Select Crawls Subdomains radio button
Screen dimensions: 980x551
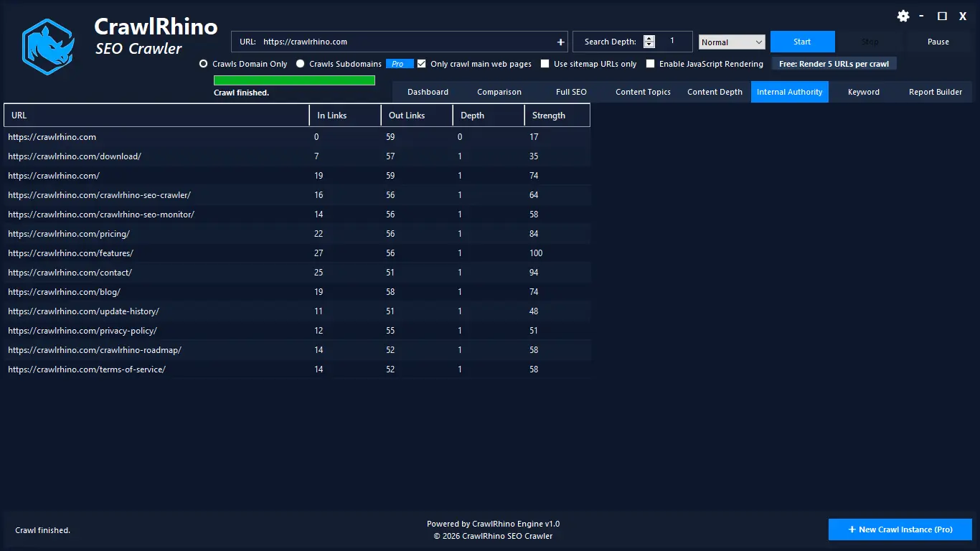pos(301,64)
